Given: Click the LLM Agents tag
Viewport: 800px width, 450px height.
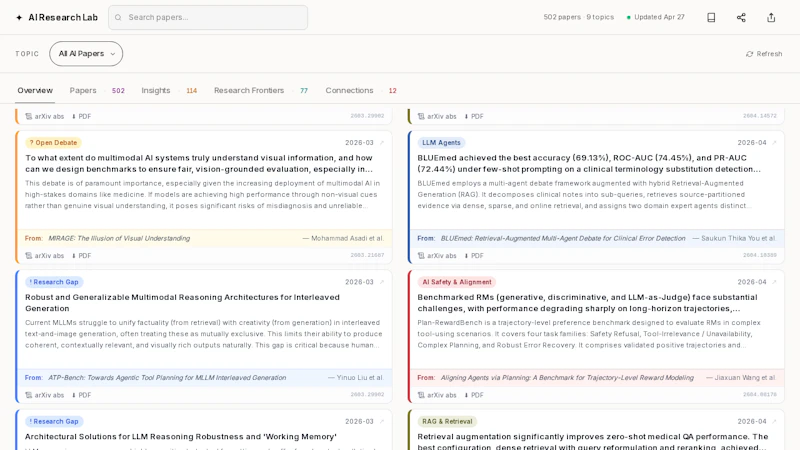Looking at the screenshot, I should click(441, 143).
